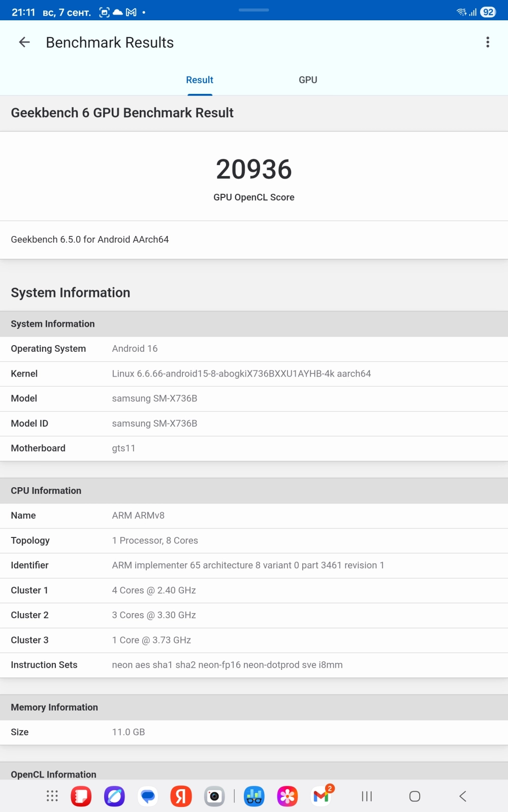Tap the 20936 GPU OpenCL score
The image size is (508, 812).
[254, 170]
